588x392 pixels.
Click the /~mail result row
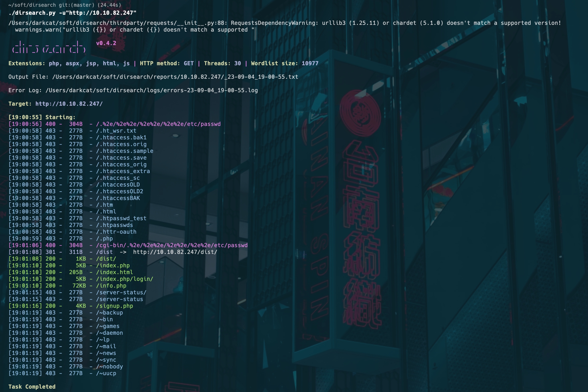tap(63, 347)
